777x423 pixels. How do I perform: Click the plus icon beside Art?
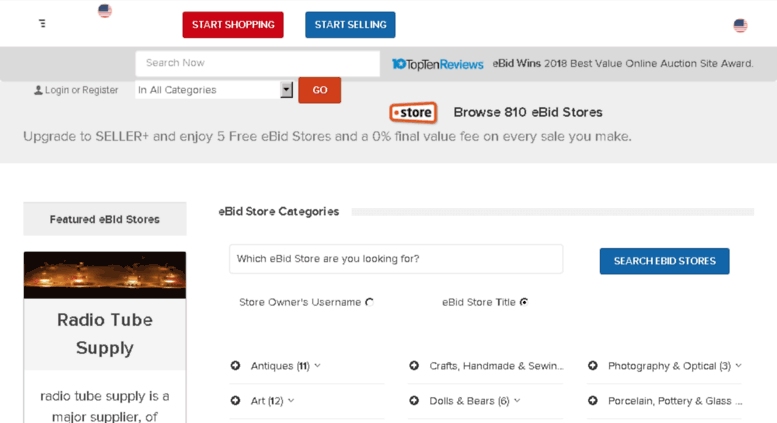pos(235,400)
